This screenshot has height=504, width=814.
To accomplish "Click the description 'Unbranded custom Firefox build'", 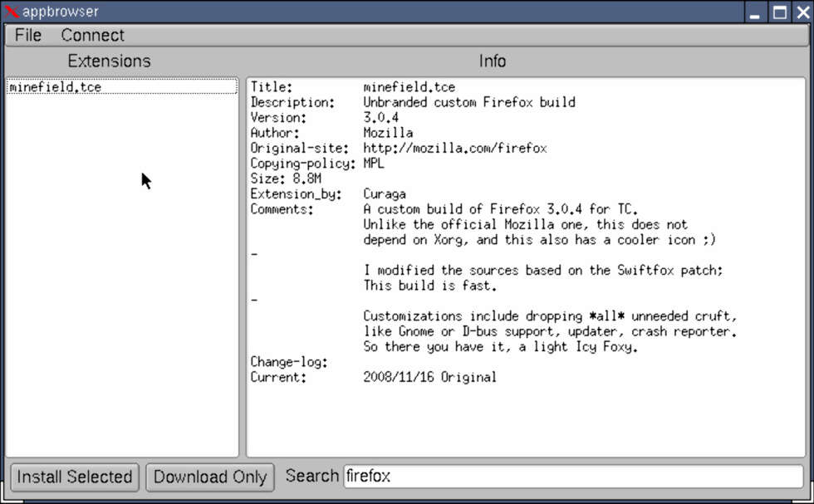I will [468, 102].
